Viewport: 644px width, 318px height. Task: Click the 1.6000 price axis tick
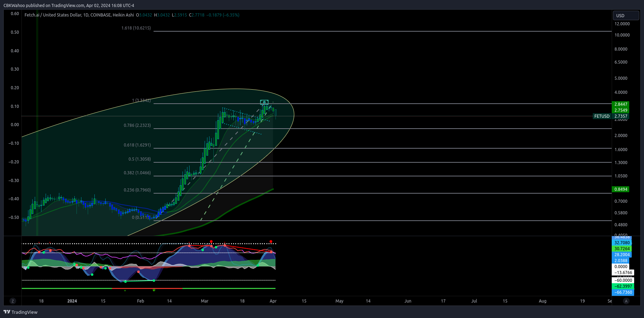(x=621, y=150)
